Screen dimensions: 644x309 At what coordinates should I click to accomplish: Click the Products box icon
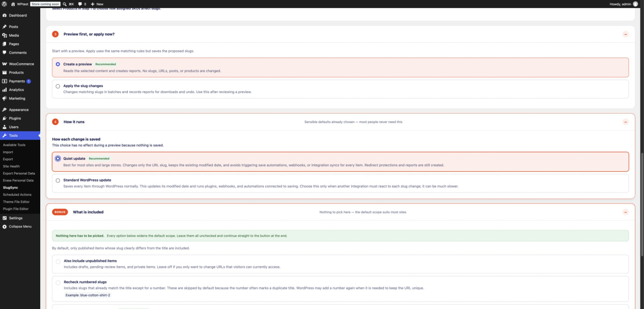[x=5, y=72]
